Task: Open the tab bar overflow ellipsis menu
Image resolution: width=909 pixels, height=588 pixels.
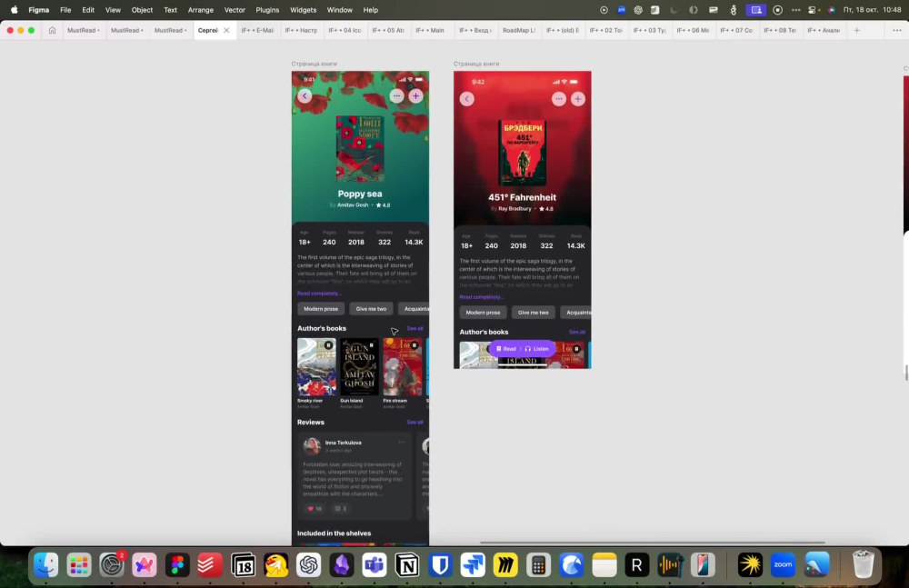Action: pyautogui.click(x=897, y=30)
